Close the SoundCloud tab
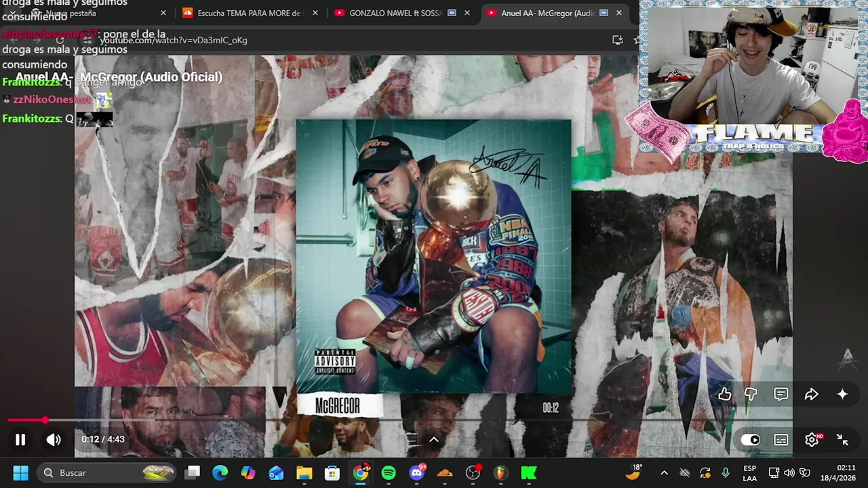 (315, 13)
